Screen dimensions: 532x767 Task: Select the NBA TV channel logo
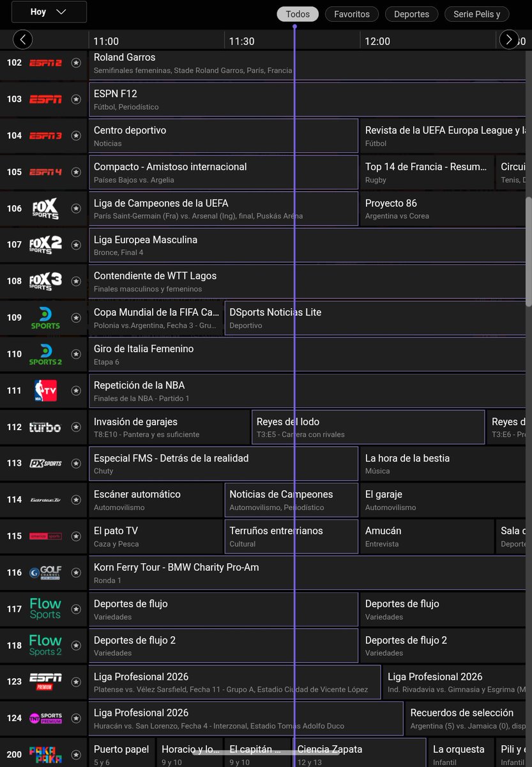45,391
